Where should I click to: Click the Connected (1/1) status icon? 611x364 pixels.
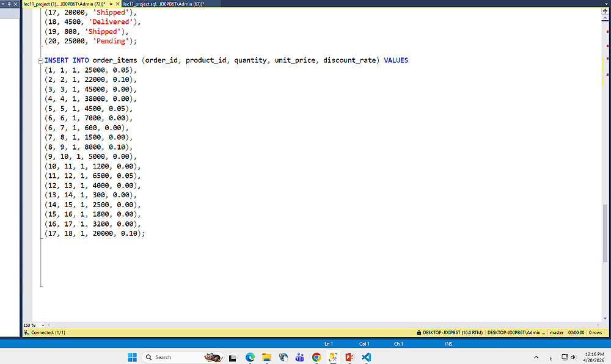26,332
